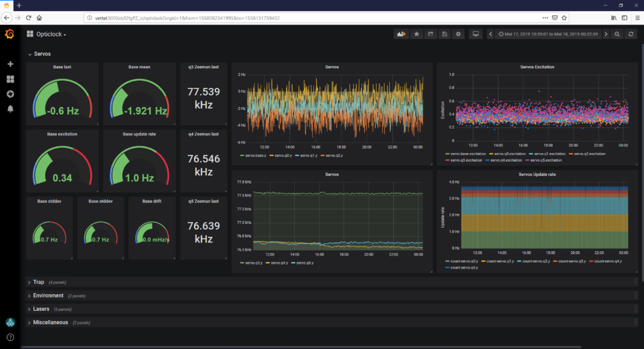Click the Add panel toolbar icon
The width and height of the screenshot is (644, 349).
[401, 34]
